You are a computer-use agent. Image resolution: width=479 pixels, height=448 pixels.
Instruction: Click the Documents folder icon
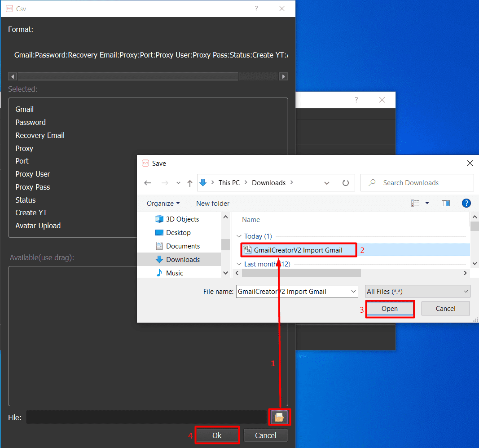point(159,246)
